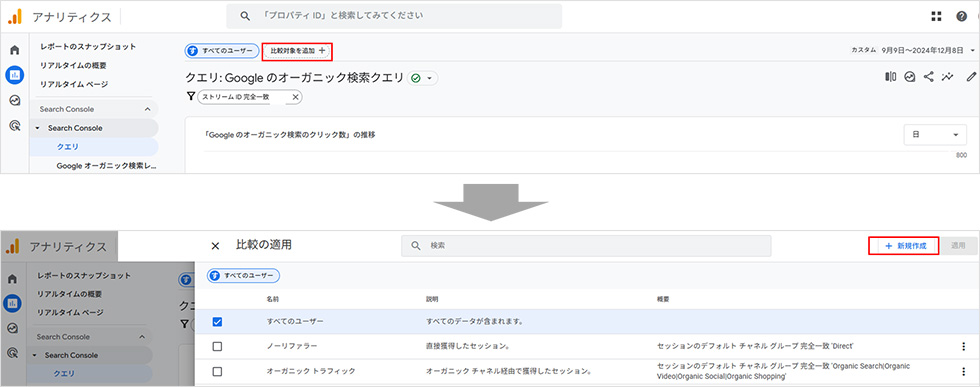Open リアルタイム ページ in クエリ report sidebar
Viewport: 980px width, 387px height.
click(x=74, y=84)
